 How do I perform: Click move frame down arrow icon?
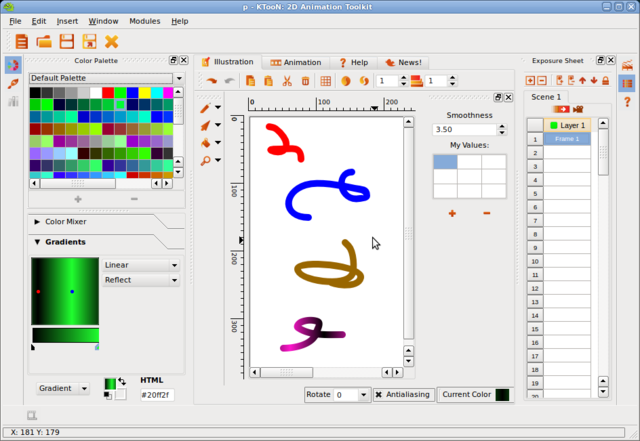(594, 80)
